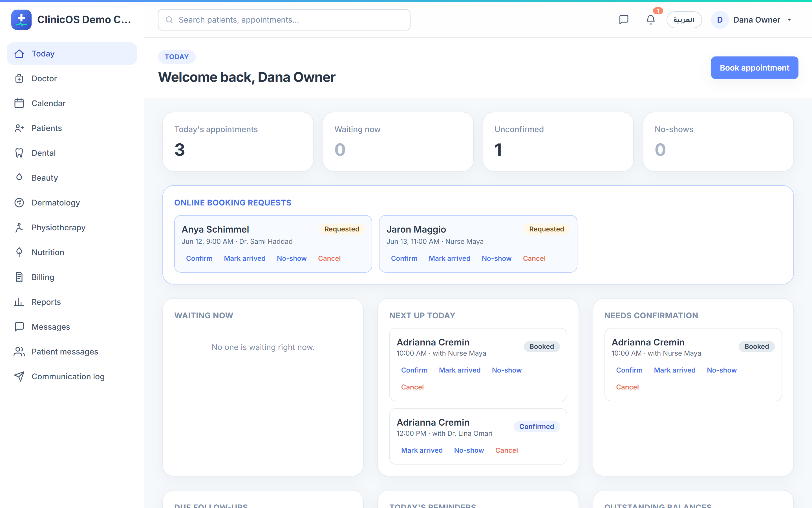Screen dimensions: 812x508
Task: Open the Today's appointments stat card
Action: [238, 142]
